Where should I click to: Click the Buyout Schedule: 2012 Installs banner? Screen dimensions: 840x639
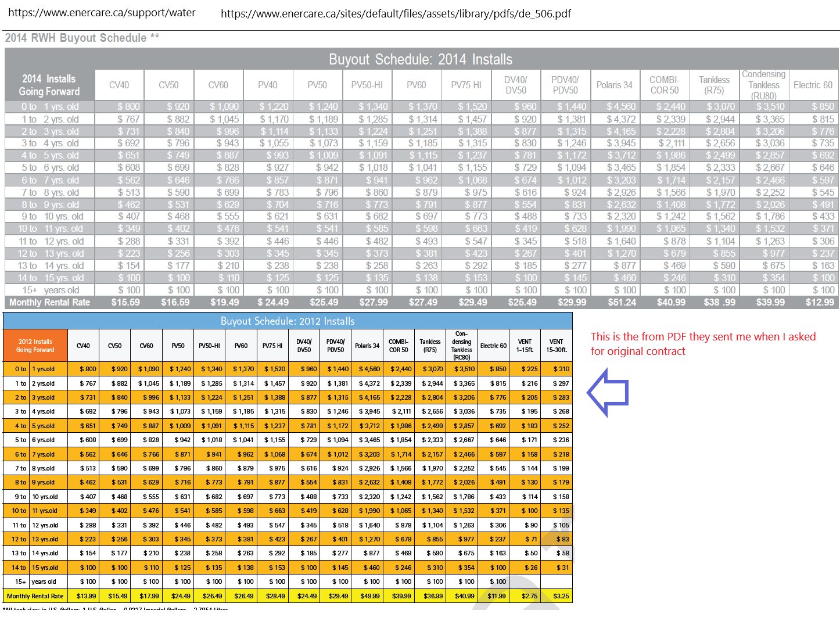(x=288, y=321)
